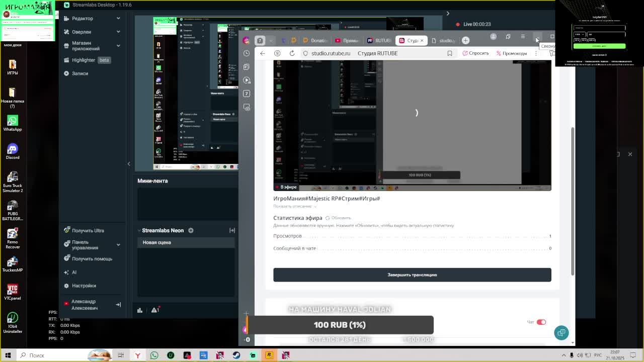This screenshot has height=362, width=644.
Task: Click the Спросить button in browser toolbar
Action: (x=475, y=53)
